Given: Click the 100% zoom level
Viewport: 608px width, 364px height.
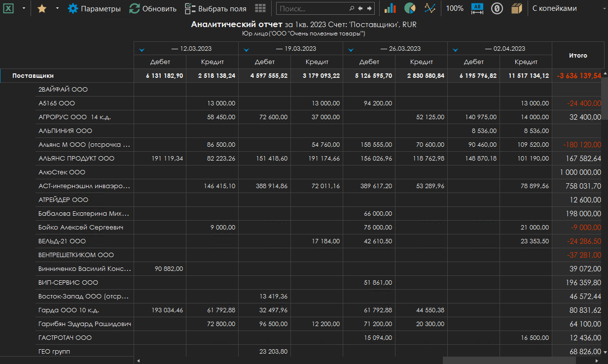Looking at the screenshot, I should coord(454,8).
